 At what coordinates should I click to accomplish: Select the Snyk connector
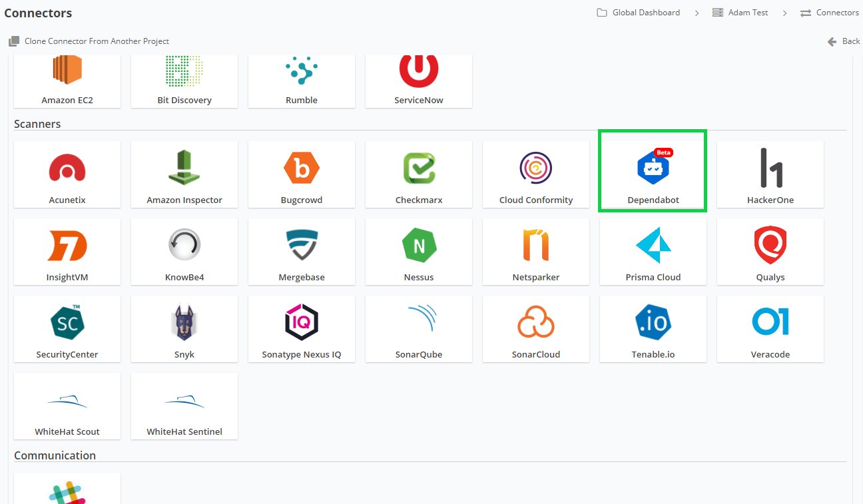point(184,329)
